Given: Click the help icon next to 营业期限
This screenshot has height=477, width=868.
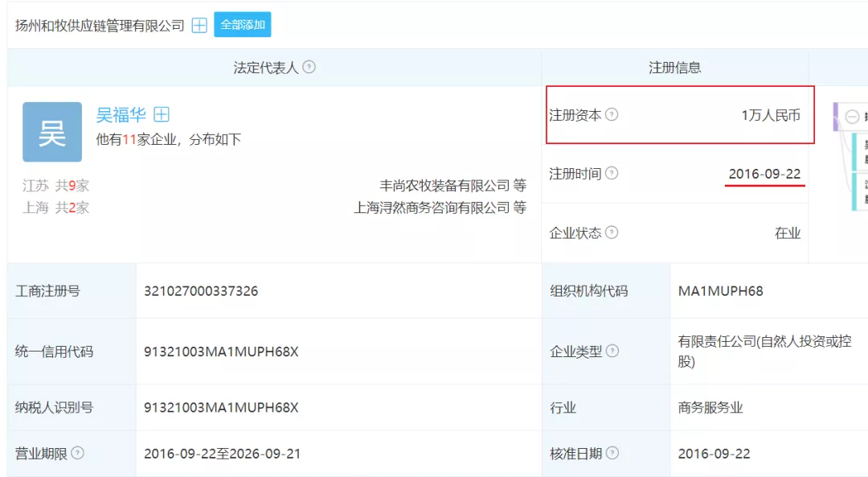Looking at the screenshot, I should pyautogui.click(x=77, y=453).
